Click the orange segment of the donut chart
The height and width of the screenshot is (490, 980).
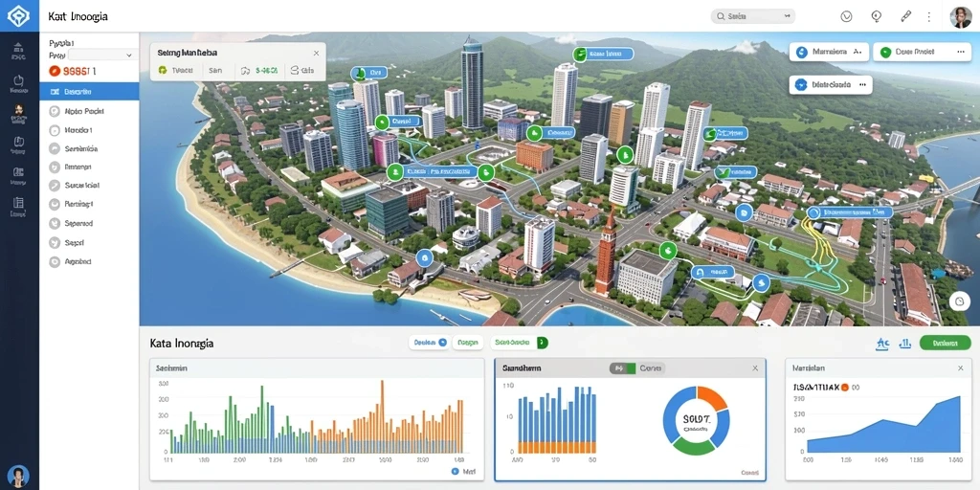click(712, 397)
